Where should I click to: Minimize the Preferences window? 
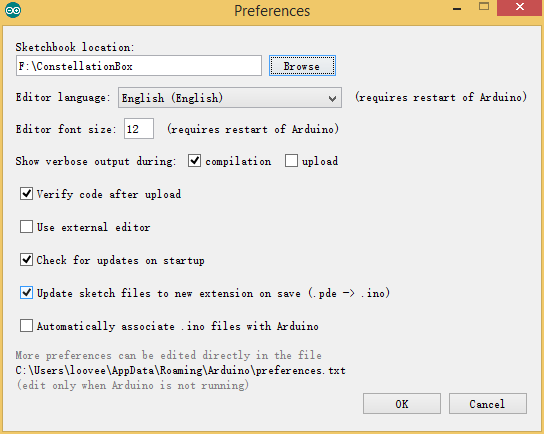coord(457,8)
